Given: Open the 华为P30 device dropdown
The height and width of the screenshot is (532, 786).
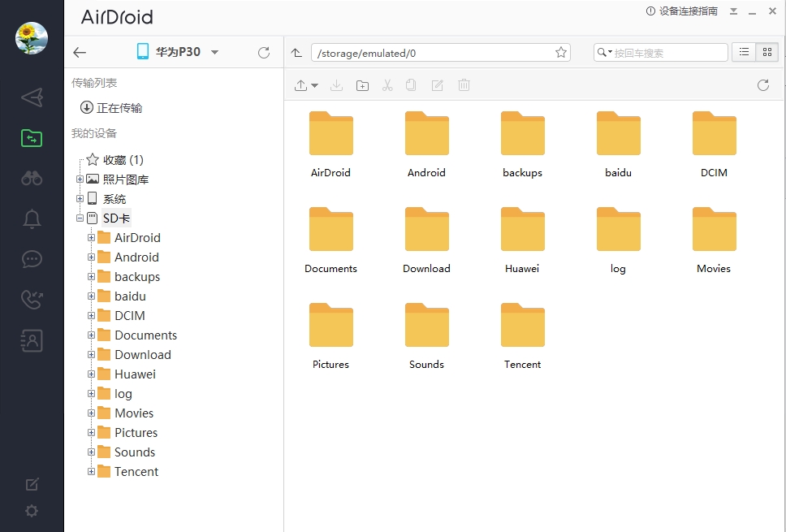Looking at the screenshot, I should point(214,52).
